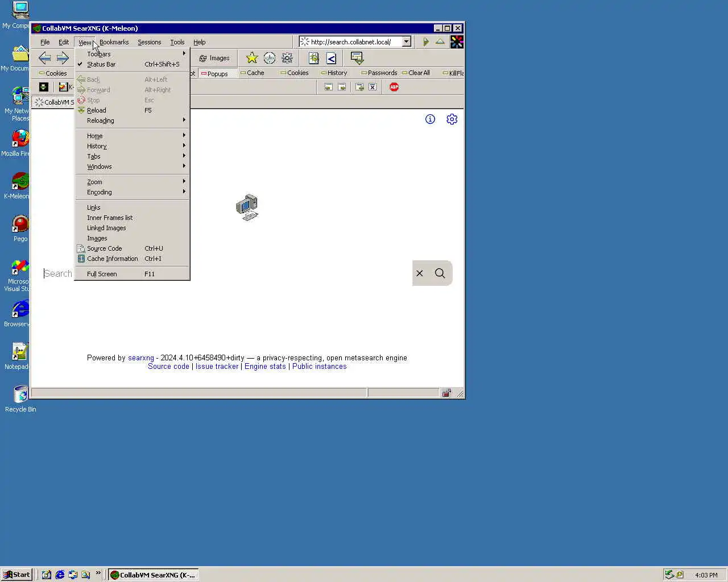Expand the Toolbars submenu
Screen dimensions: 728x582
point(132,54)
